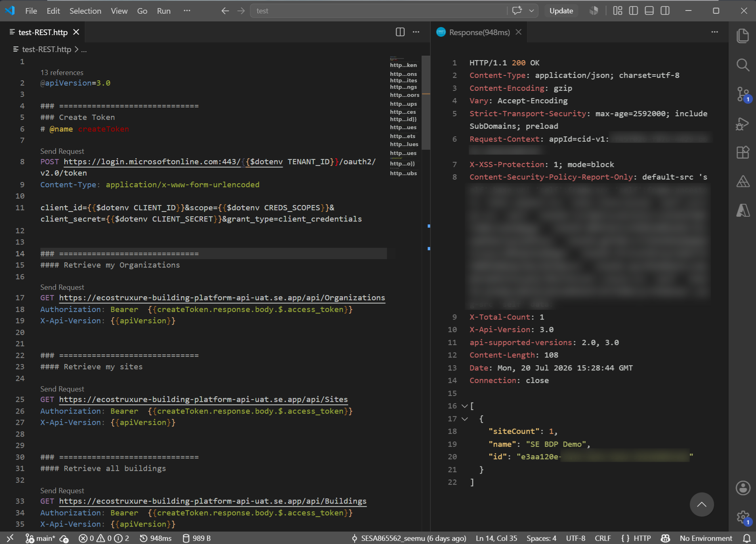Switch to the Response(948ms) tab
756x544 pixels.
pyautogui.click(x=479, y=32)
